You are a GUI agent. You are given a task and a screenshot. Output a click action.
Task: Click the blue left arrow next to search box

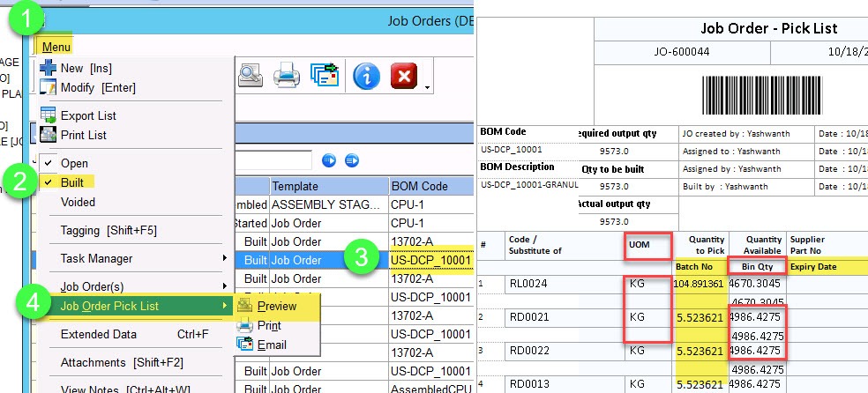[329, 160]
